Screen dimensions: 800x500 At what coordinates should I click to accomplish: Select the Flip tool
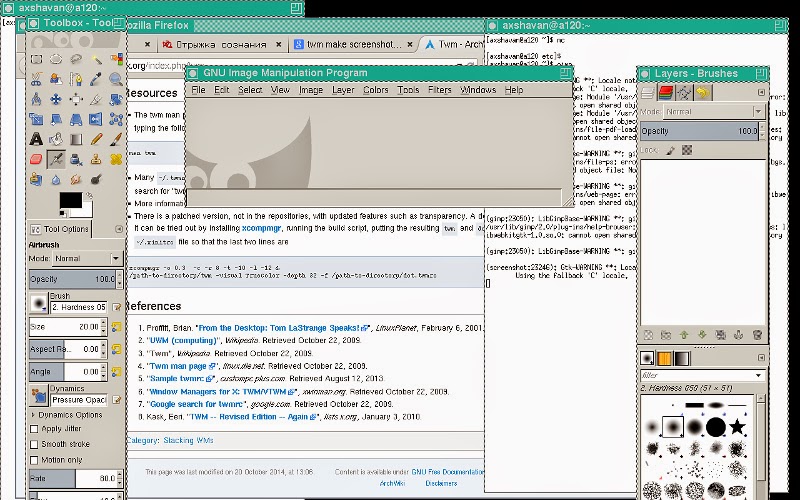(96, 119)
